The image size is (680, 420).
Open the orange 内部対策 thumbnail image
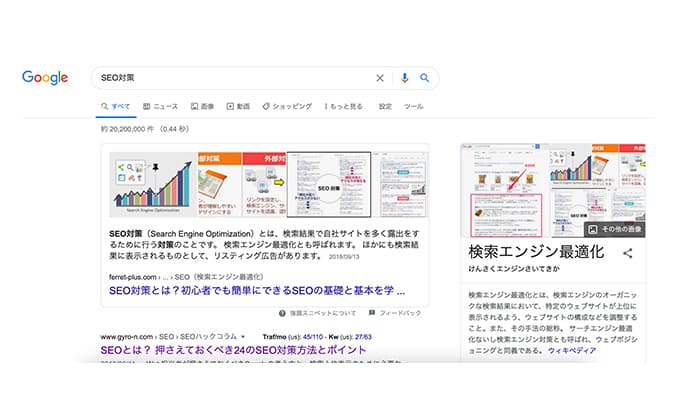[x=220, y=184]
